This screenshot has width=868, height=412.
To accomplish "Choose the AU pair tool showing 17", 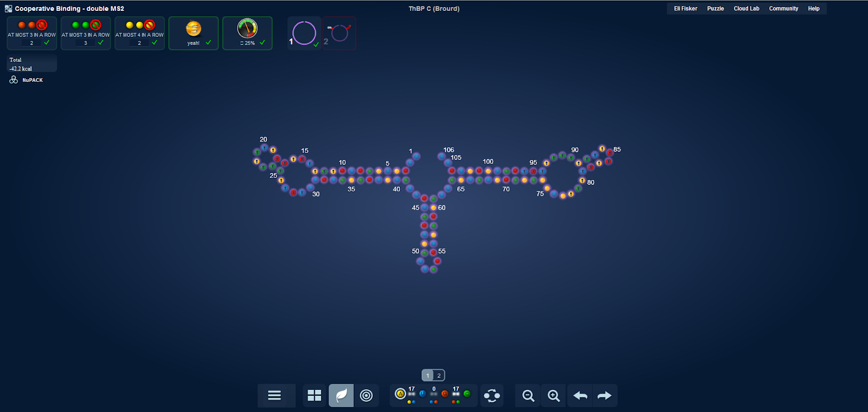I will [411, 395].
